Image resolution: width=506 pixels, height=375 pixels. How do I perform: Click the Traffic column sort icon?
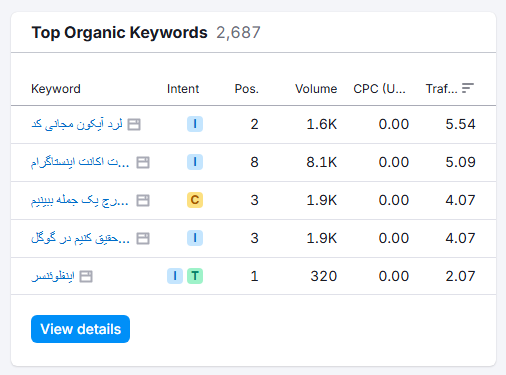tap(468, 88)
